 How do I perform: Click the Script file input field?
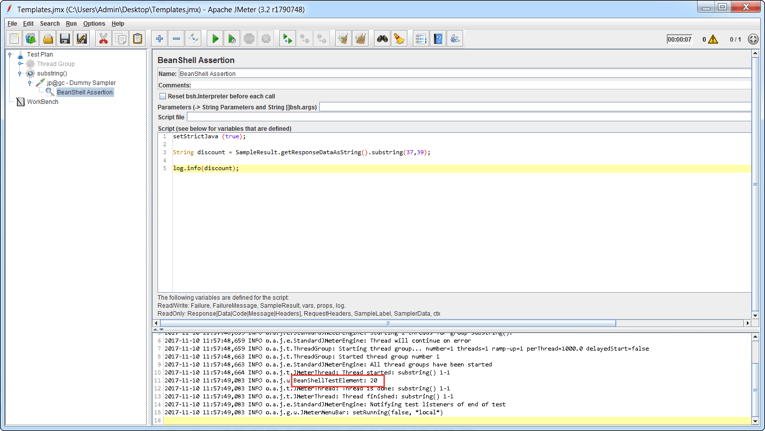click(469, 117)
